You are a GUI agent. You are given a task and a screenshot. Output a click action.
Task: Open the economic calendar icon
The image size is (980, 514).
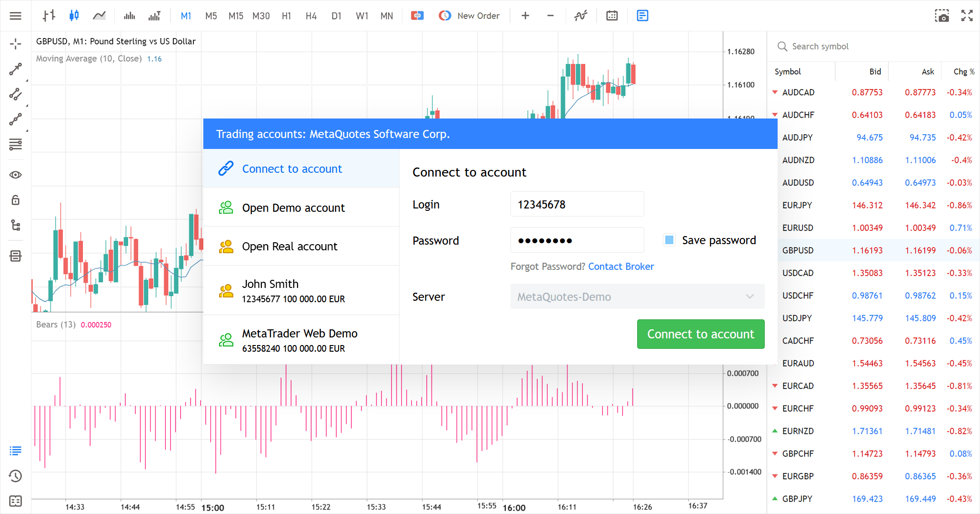tap(612, 16)
